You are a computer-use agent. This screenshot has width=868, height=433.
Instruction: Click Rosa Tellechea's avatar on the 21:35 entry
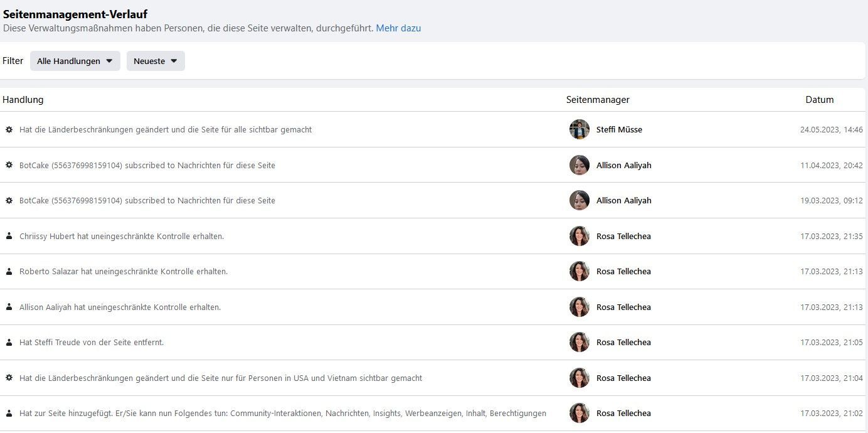coord(579,236)
